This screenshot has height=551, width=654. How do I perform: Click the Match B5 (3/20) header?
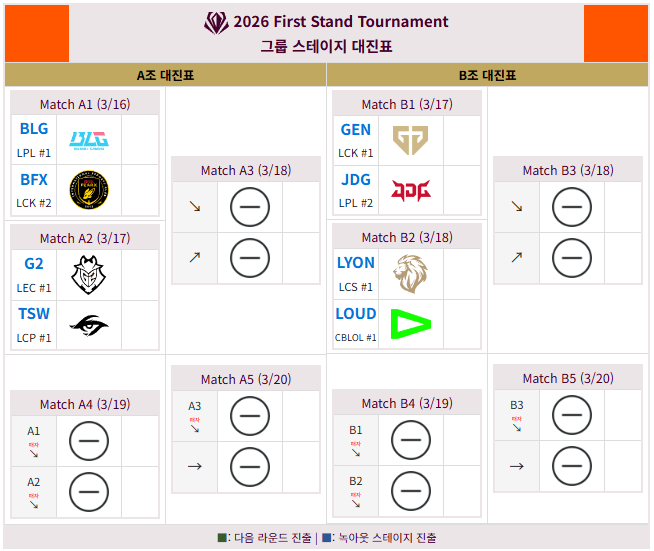click(568, 378)
